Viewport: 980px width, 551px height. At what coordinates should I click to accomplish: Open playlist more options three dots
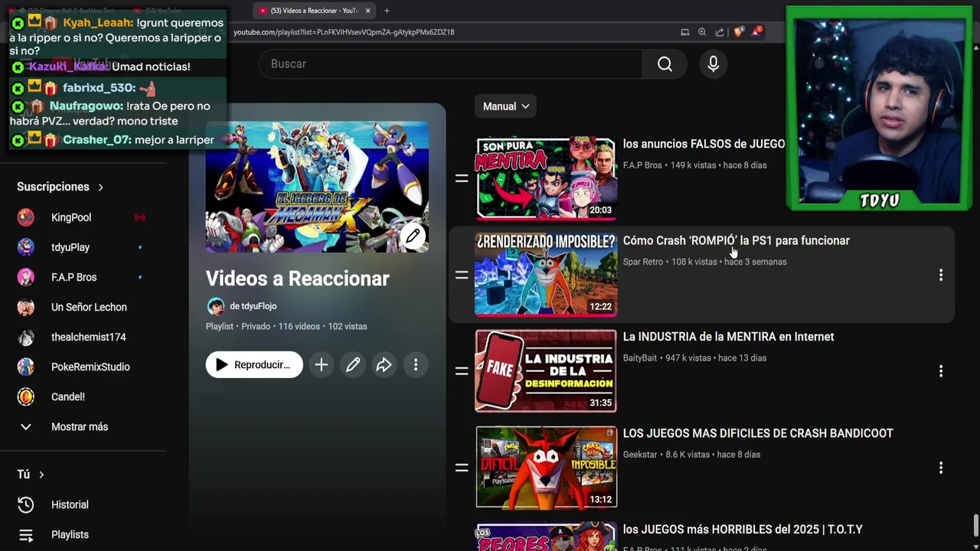[416, 365]
